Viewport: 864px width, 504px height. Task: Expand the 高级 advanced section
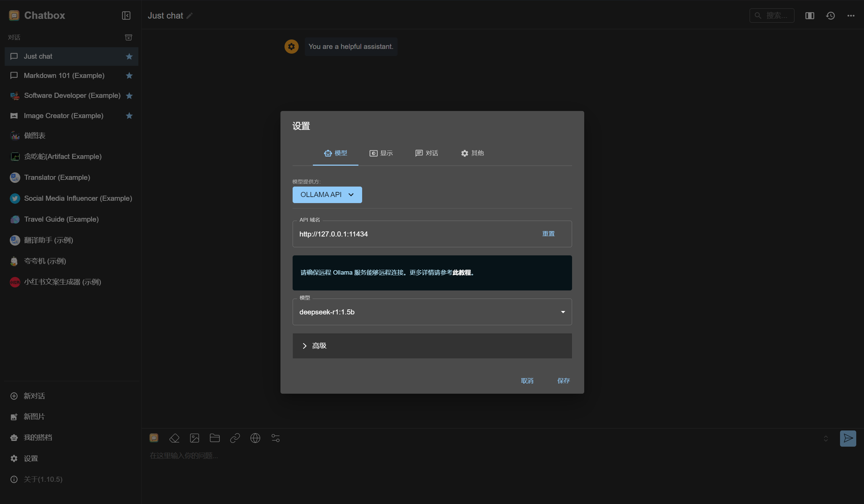tap(432, 346)
